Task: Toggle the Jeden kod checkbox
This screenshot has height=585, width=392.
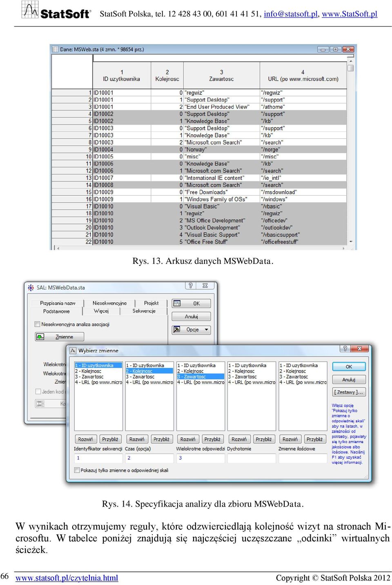Action: [x=38, y=391]
